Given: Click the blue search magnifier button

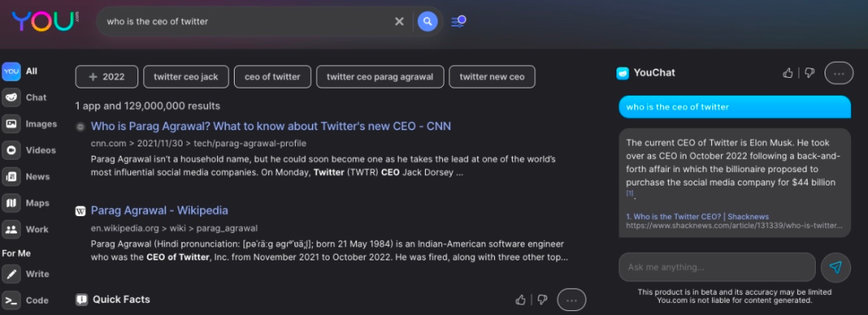Looking at the screenshot, I should [428, 22].
